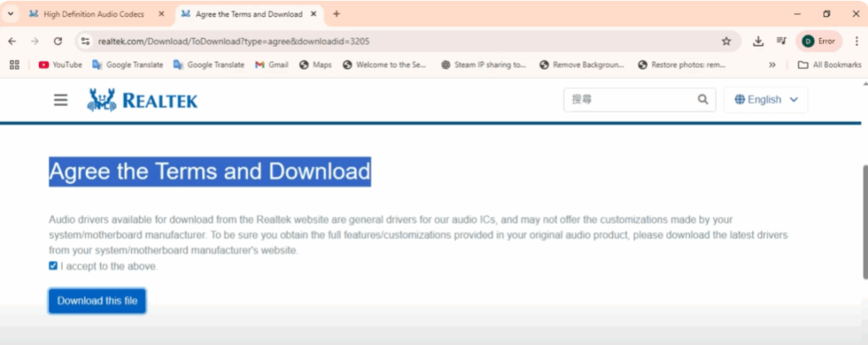Open the Remove Background bookmark
Image resolution: width=868 pixels, height=345 pixels.
tap(581, 64)
